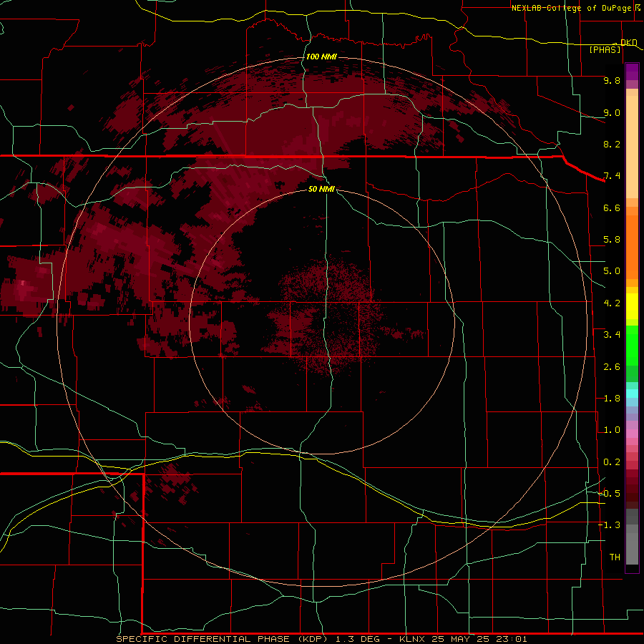Pick the bright green band on the color scale
The width and height of the screenshot is (644, 644).
632,346
